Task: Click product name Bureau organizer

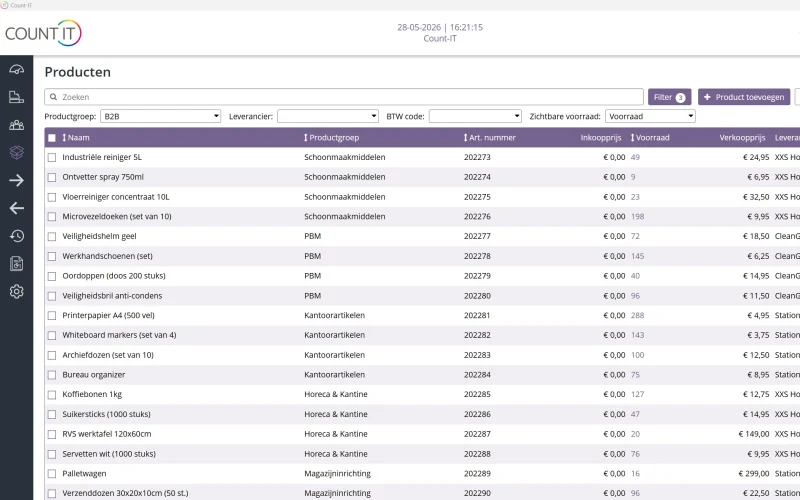Action: pos(93,374)
